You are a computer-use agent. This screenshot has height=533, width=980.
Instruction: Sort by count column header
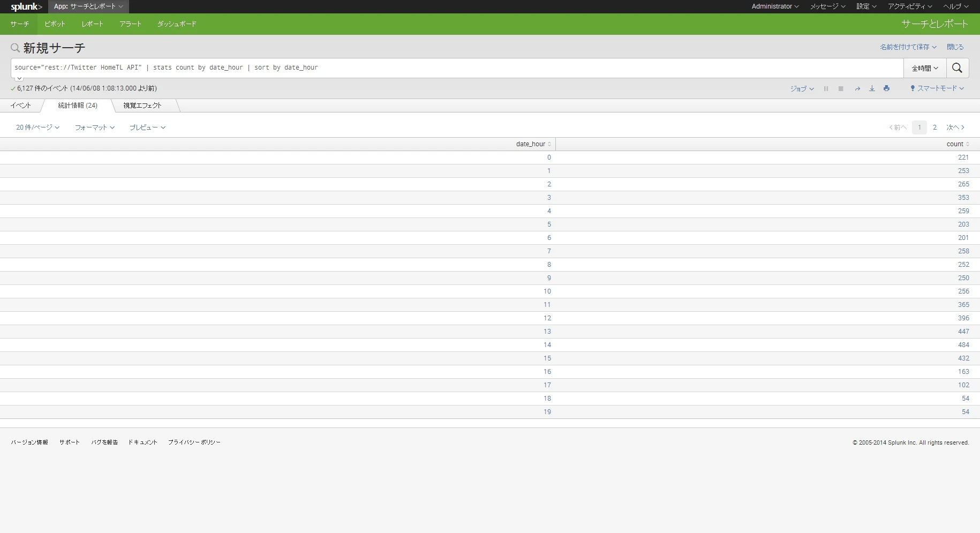click(x=958, y=144)
